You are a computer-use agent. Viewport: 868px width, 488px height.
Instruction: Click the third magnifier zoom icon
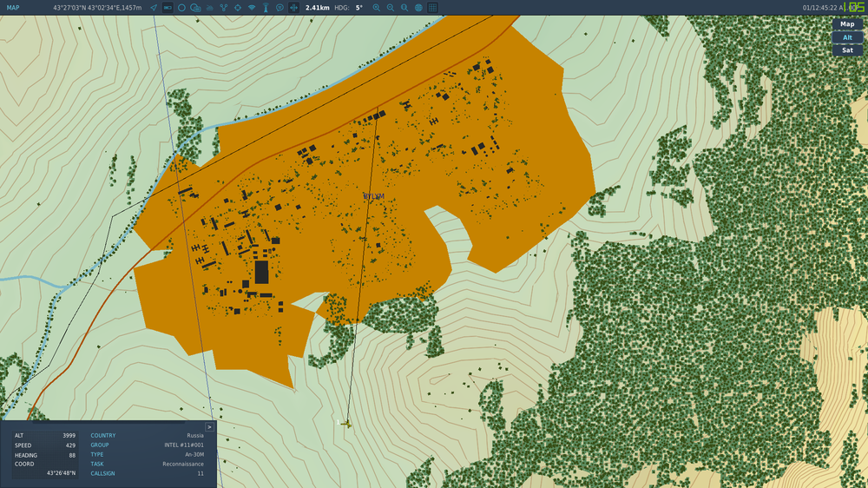coord(404,7)
